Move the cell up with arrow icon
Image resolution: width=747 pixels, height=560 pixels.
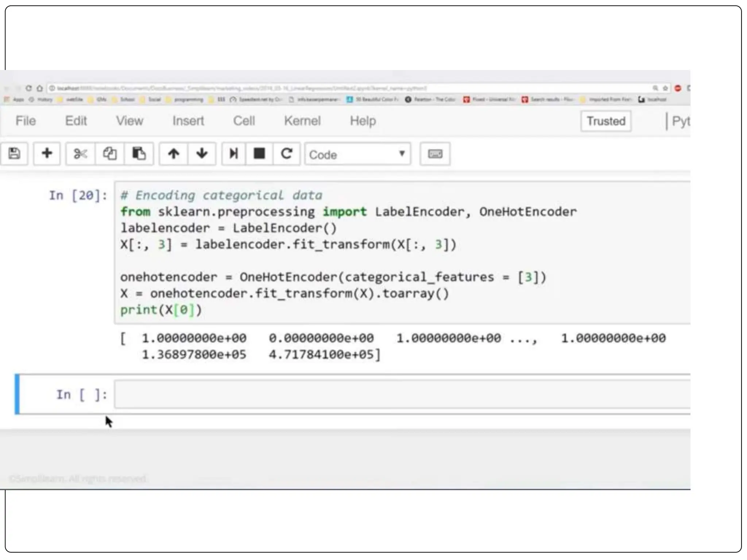click(x=174, y=154)
